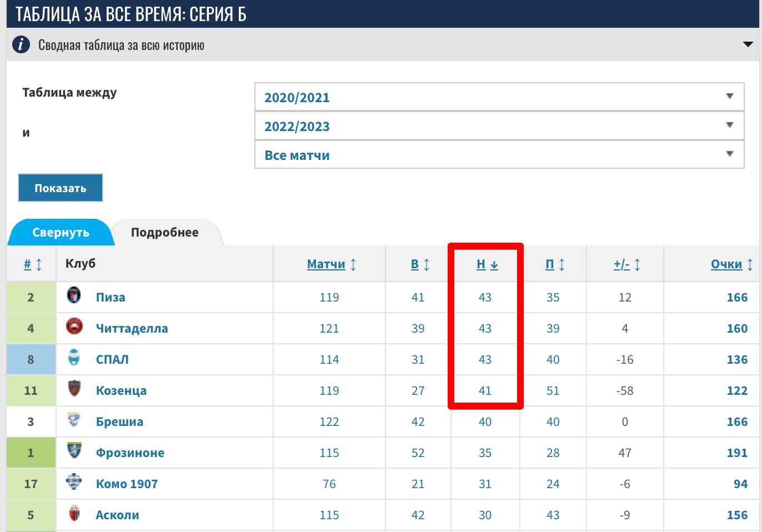Switch to the "Подробнее" tab
This screenshot has width=762, height=532.
tap(165, 233)
